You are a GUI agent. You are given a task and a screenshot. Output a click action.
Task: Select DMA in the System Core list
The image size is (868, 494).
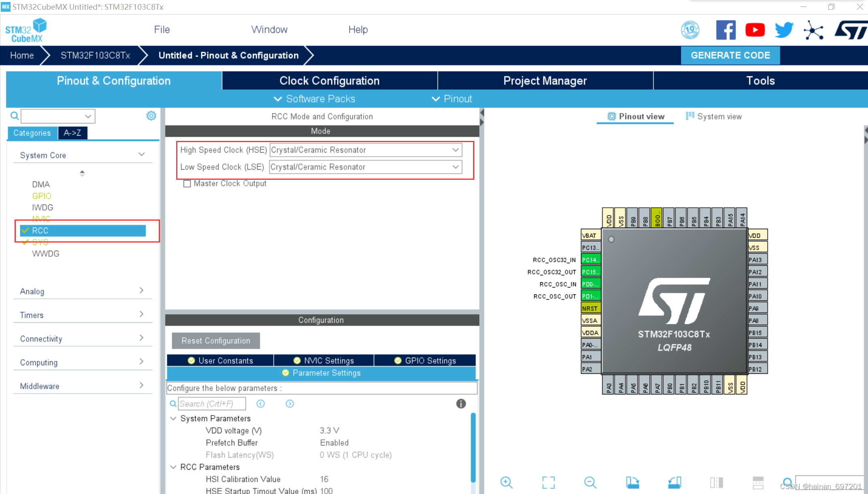(x=41, y=184)
